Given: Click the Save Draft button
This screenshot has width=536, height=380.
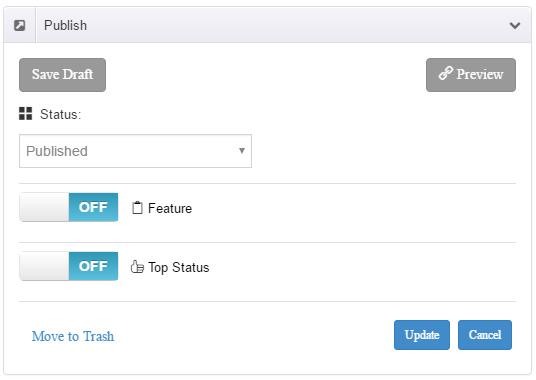Looking at the screenshot, I should (x=63, y=75).
